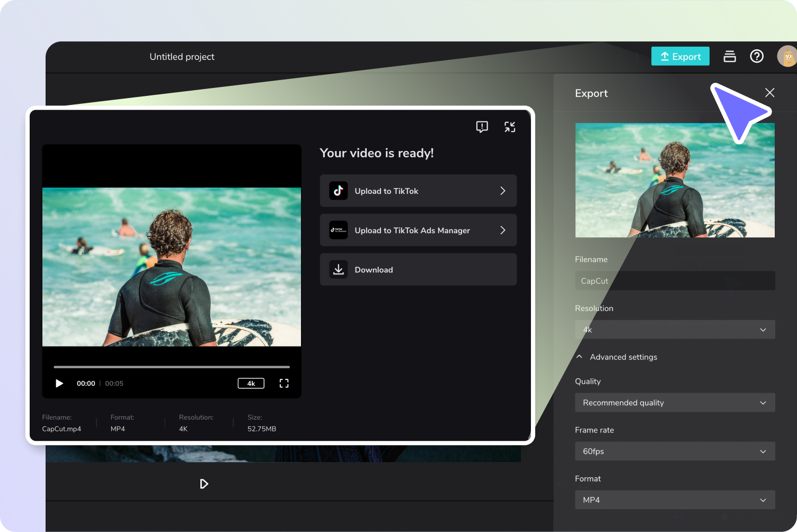This screenshot has height=532, width=797.
Task: Download the exported video
Action: [x=418, y=269]
